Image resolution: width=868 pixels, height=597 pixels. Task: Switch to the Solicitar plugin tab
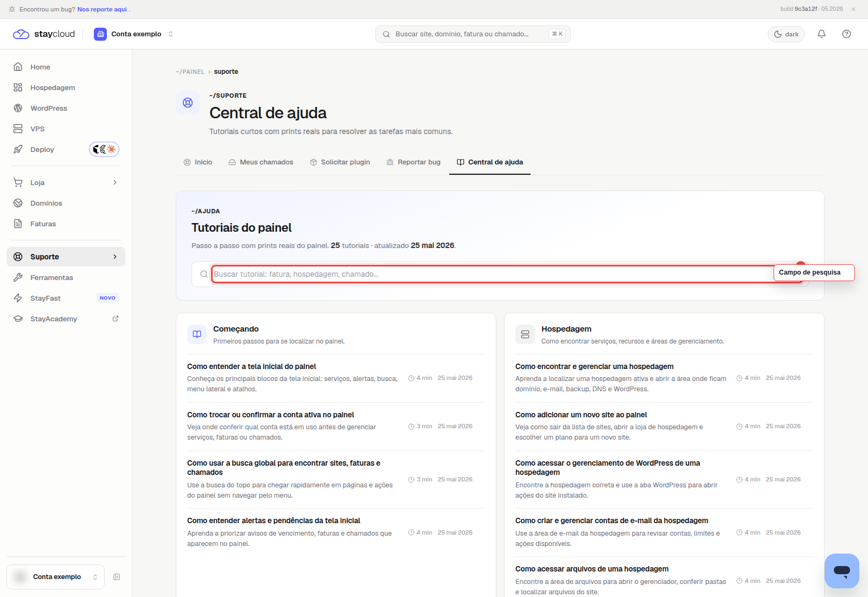(340, 162)
